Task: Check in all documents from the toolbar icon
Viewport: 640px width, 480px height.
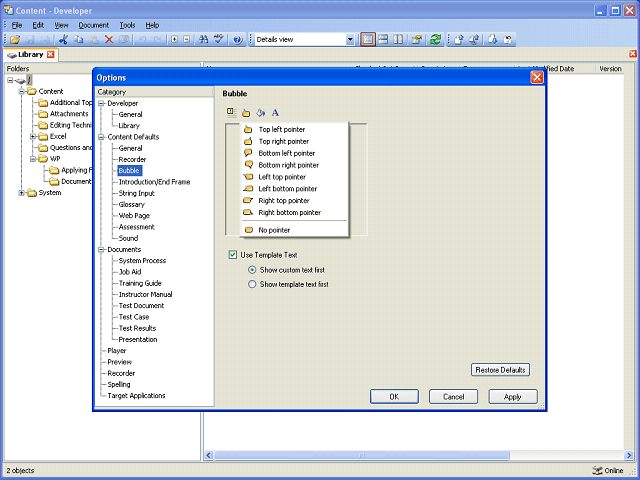Action: point(474,39)
